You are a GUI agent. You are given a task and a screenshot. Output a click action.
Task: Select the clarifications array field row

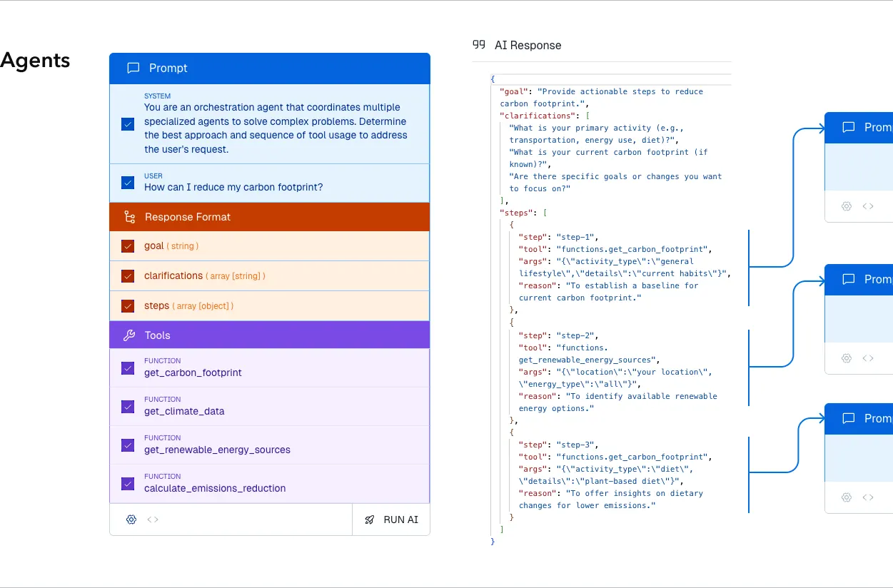(270, 276)
